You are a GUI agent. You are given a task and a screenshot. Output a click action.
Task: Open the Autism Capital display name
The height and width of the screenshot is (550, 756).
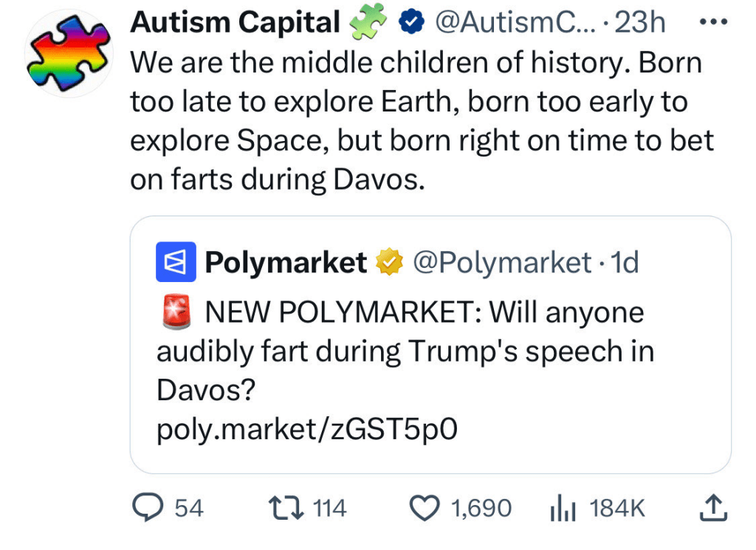235,24
